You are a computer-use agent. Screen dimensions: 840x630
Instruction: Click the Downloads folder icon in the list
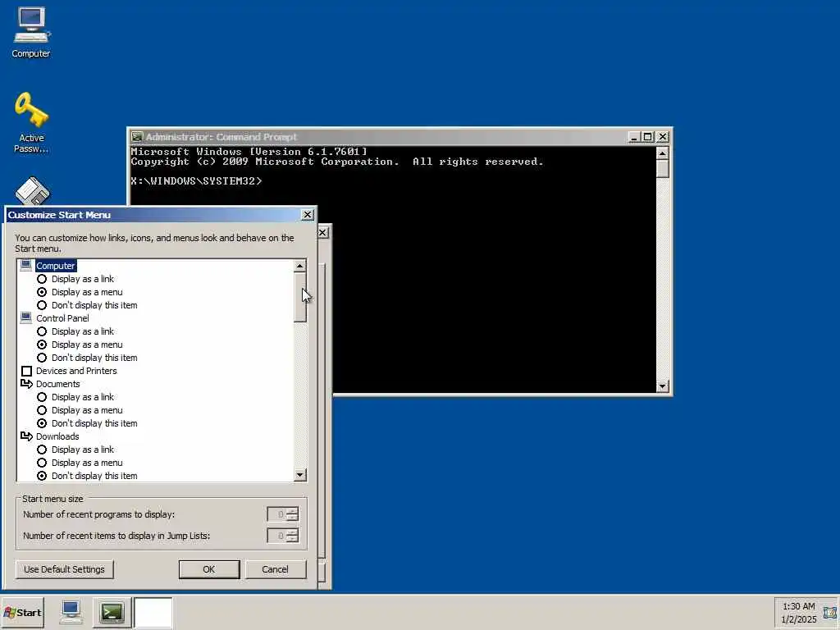click(26, 436)
